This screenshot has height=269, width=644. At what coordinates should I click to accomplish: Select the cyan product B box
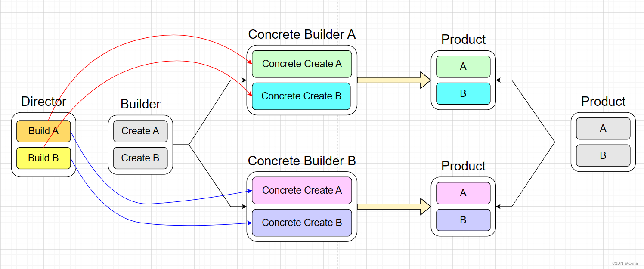463,93
